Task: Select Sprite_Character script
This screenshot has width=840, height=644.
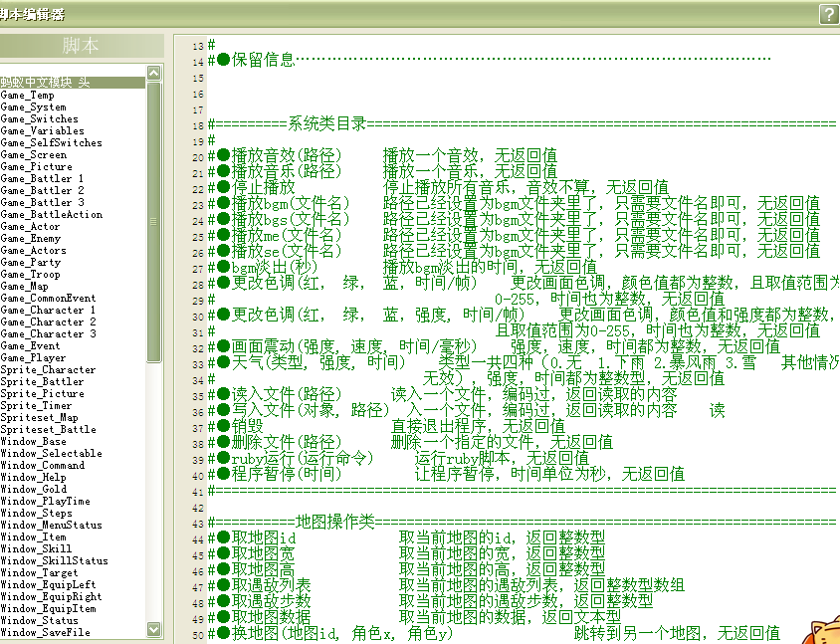Action: (x=48, y=369)
